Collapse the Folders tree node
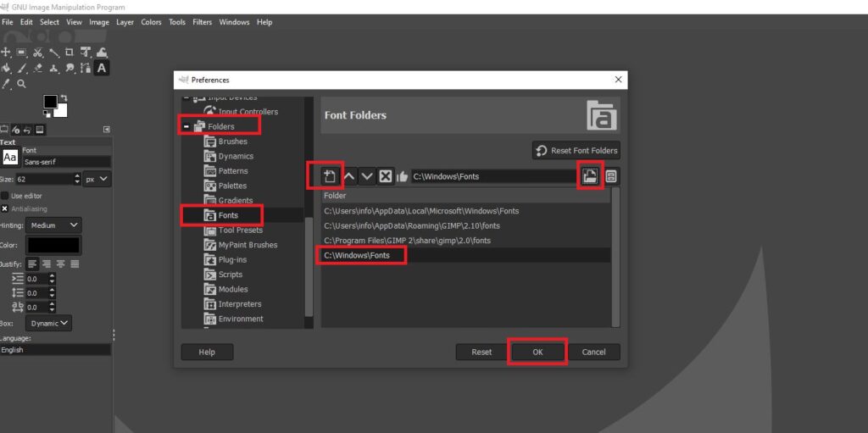This screenshot has height=433, width=868. coord(186,126)
